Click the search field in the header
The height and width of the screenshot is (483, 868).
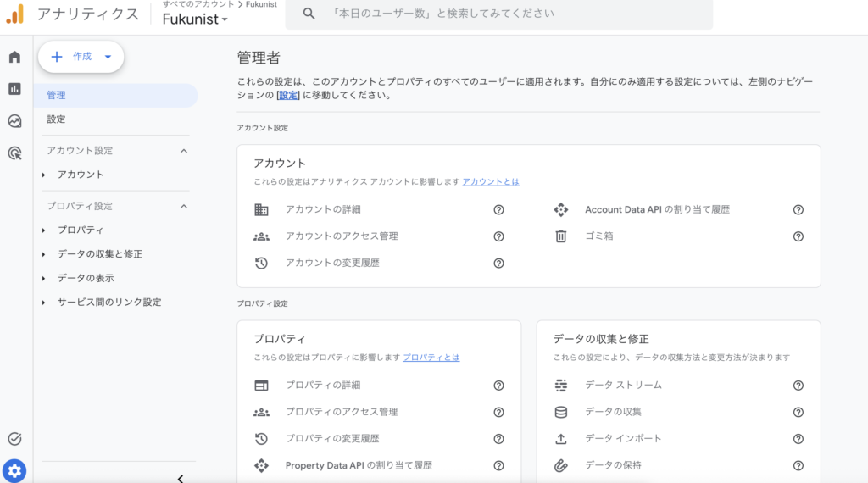499,14
